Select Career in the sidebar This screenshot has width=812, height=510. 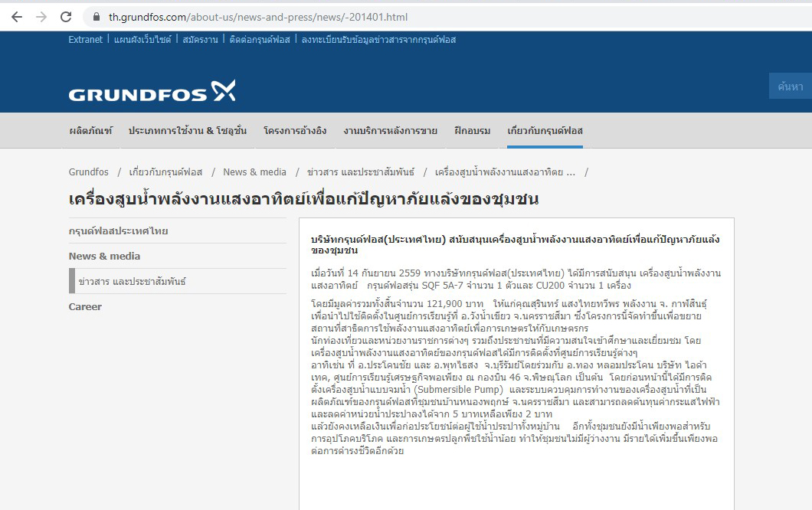85,307
